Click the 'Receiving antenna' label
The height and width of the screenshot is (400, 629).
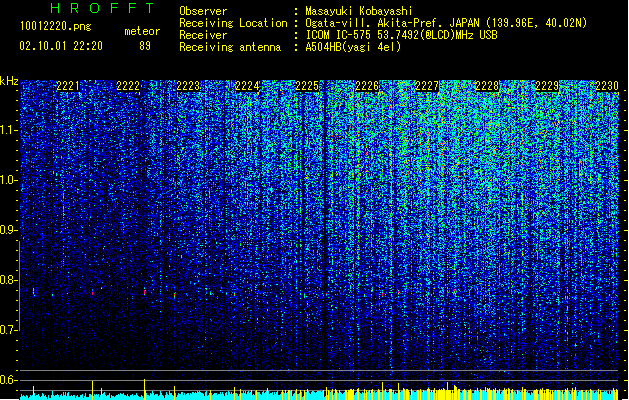click(230, 47)
